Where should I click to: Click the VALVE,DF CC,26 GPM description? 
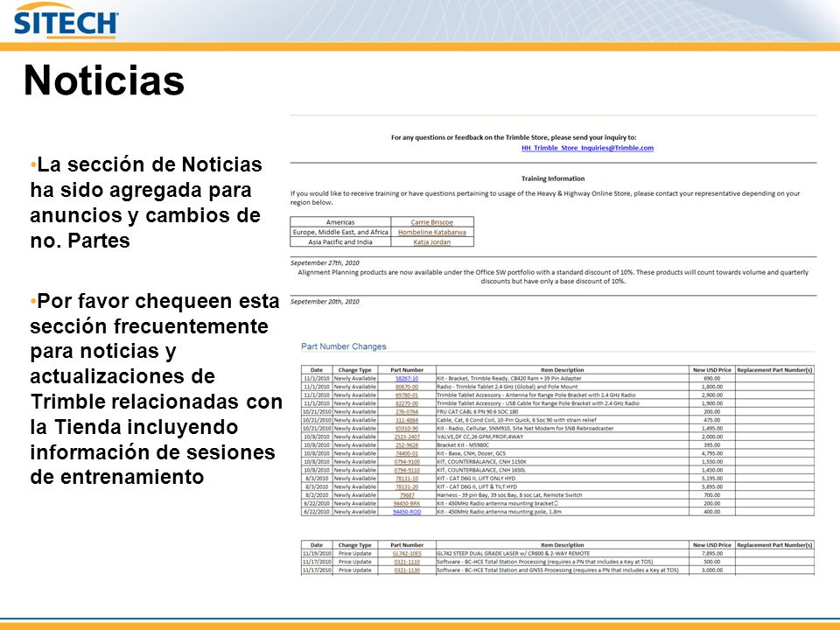tap(480, 437)
